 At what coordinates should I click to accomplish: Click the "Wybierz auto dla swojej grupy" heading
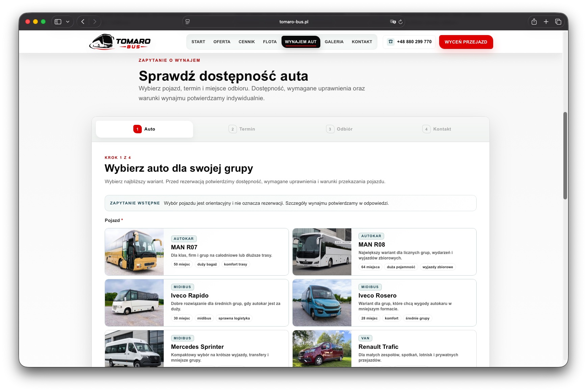click(179, 168)
